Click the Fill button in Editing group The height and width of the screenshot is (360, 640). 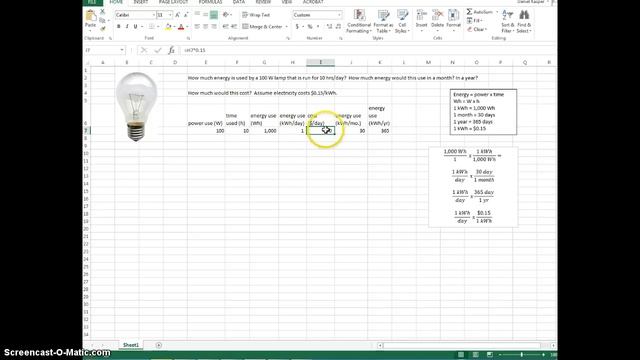point(475,20)
